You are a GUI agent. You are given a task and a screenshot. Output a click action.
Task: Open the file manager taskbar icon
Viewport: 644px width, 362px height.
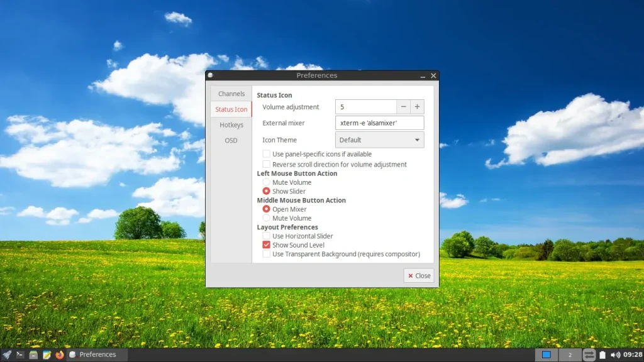coord(33,354)
